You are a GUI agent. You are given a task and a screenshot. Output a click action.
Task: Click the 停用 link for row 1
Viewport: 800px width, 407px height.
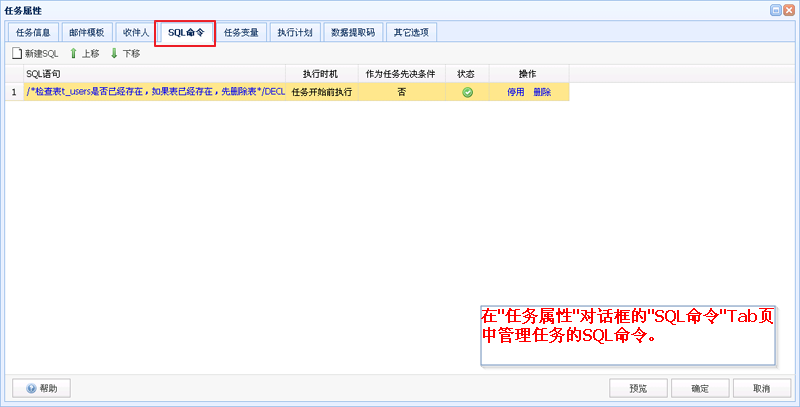click(515, 92)
